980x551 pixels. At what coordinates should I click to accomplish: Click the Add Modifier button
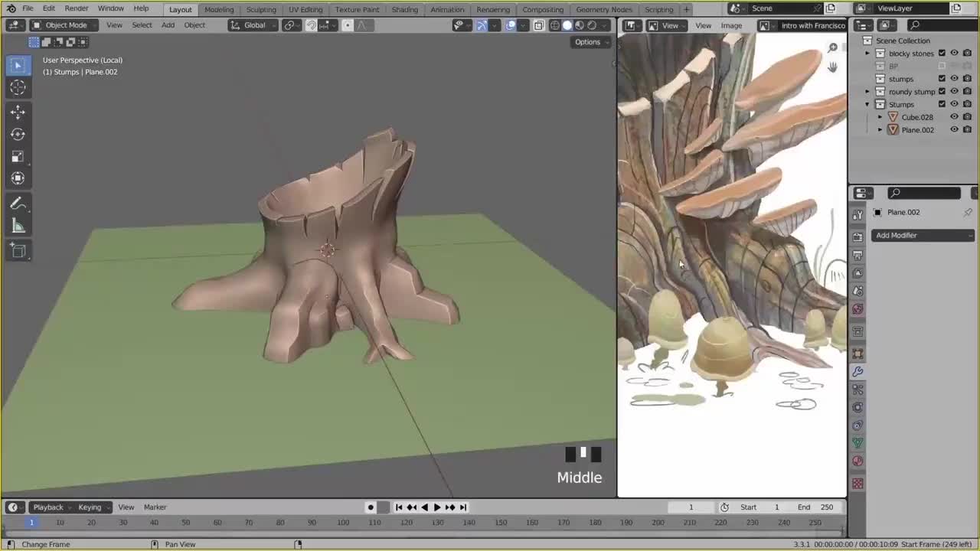point(923,235)
